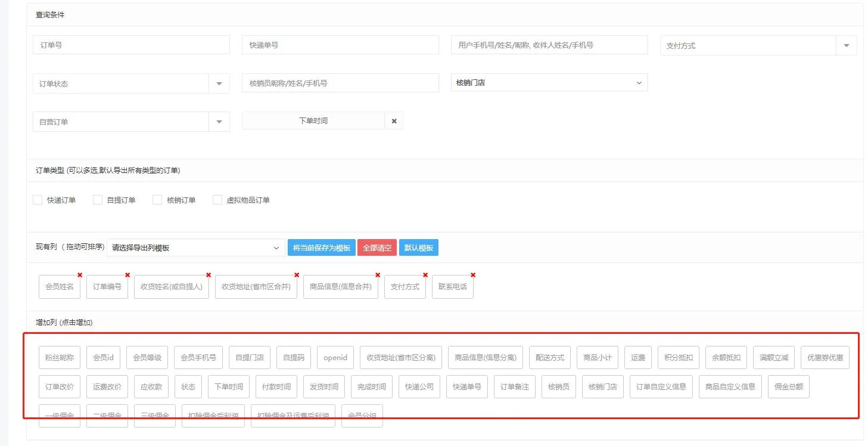
Task: Add the 粉丝昵称 column tag
Action: tap(60, 358)
